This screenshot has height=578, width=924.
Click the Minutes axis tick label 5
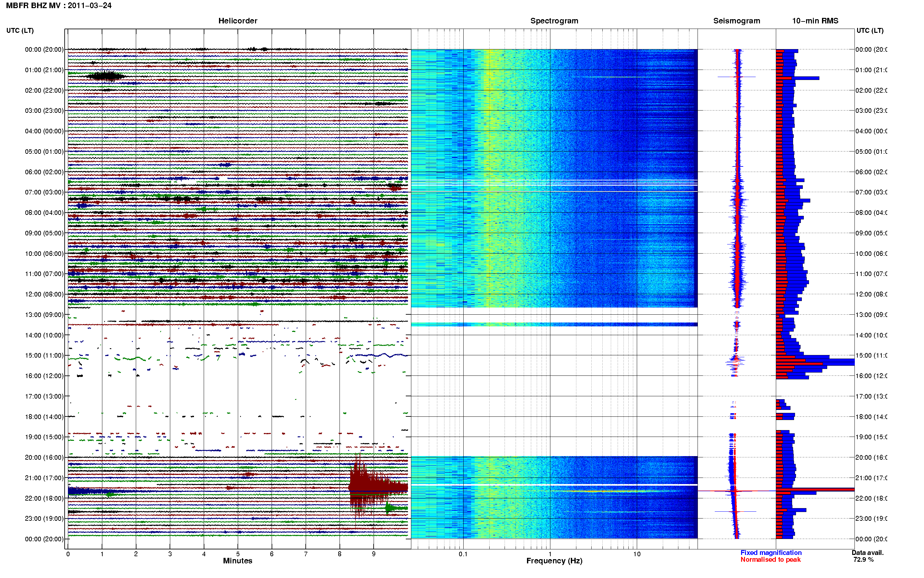pyautogui.click(x=237, y=554)
